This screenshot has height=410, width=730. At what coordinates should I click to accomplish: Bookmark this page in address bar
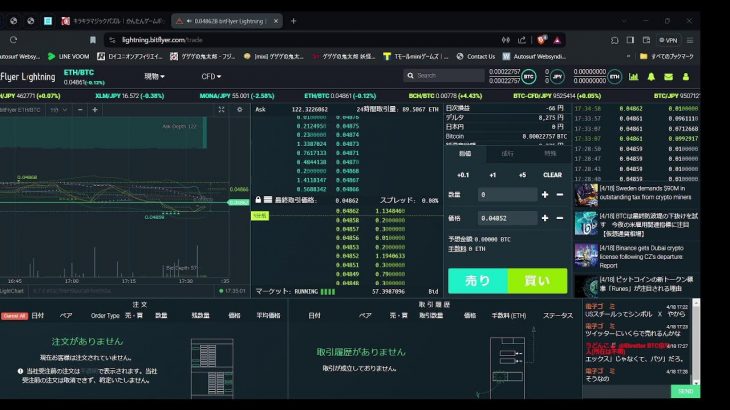(93, 40)
